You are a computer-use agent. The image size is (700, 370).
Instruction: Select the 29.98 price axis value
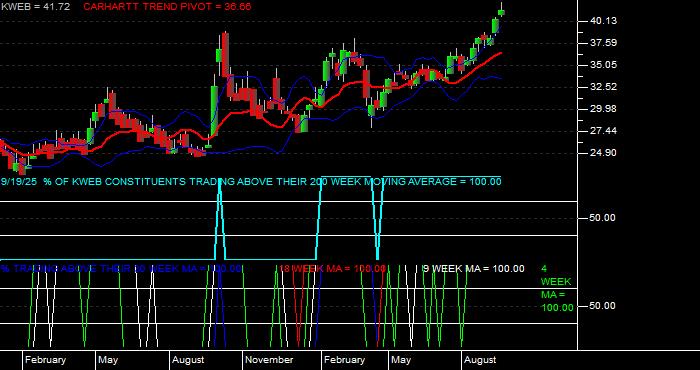(x=603, y=109)
